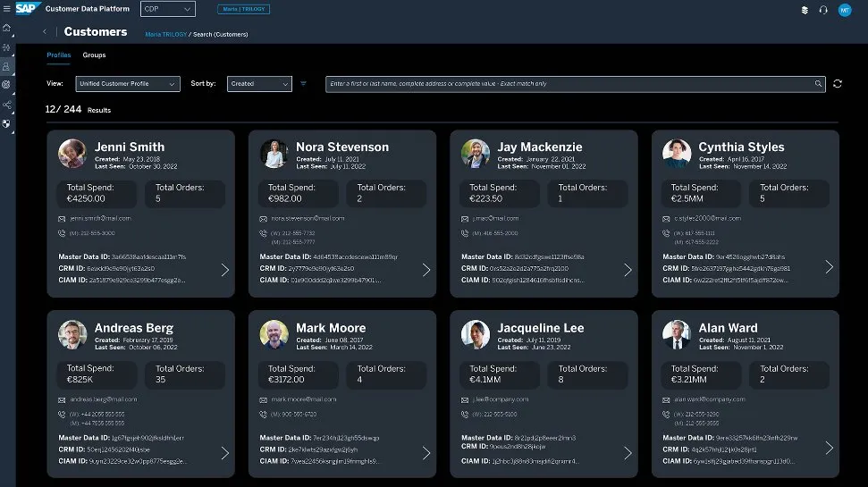
Task: Click the filter icon beside Sort by
Action: click(303, 84)
